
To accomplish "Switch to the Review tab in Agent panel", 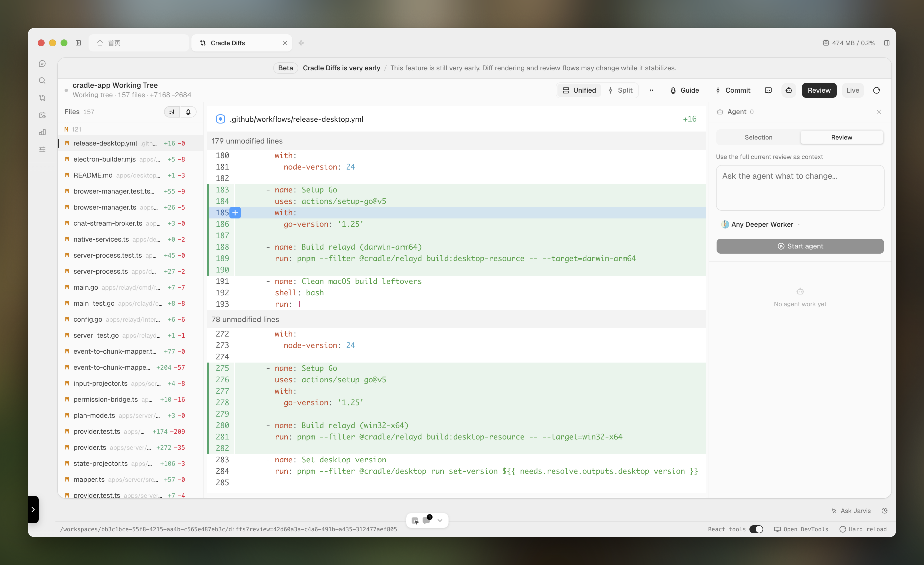I will (x=841, y=137).
